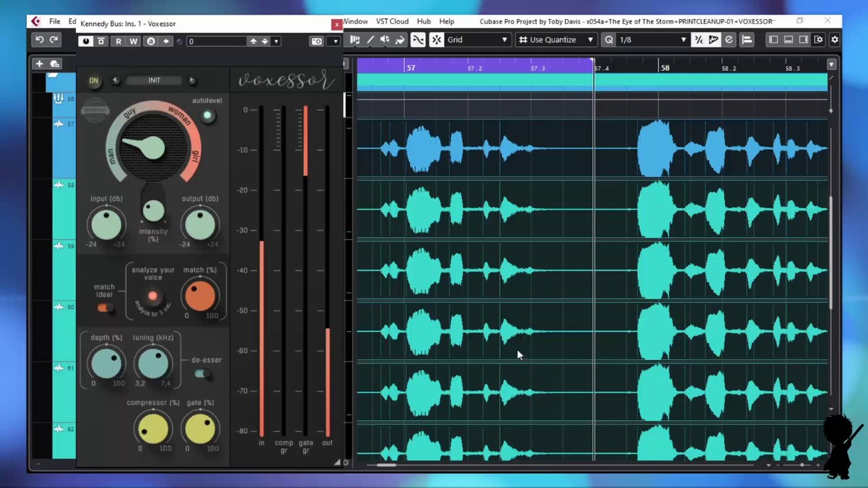Click the undo arrow icon

(x=39, y=40)
